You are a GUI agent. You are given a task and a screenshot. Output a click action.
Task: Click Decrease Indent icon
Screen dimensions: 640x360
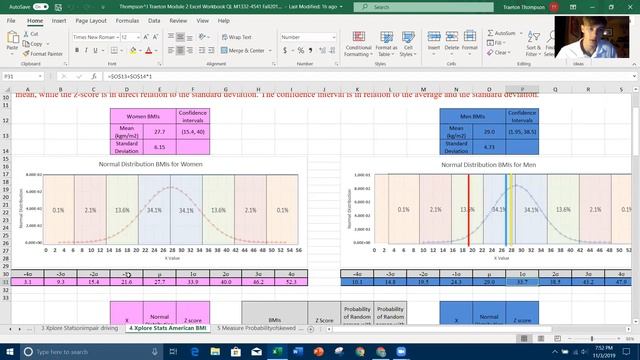point(202,50)
